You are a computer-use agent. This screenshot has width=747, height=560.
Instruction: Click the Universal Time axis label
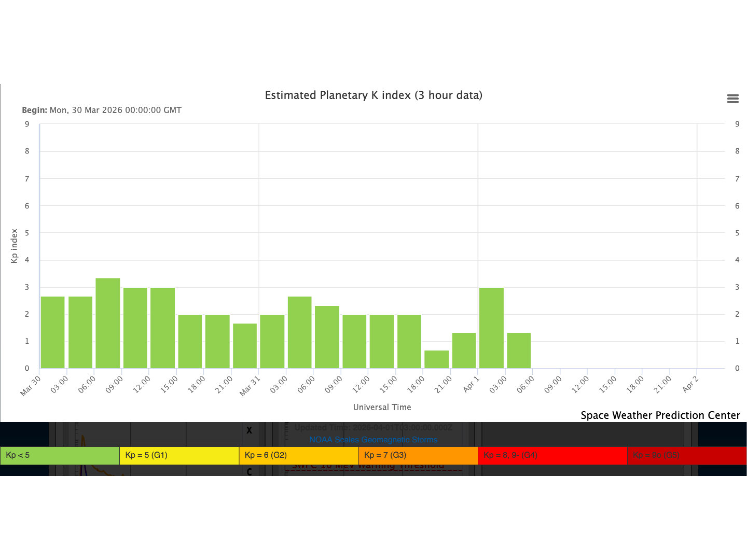coord(382,408)
